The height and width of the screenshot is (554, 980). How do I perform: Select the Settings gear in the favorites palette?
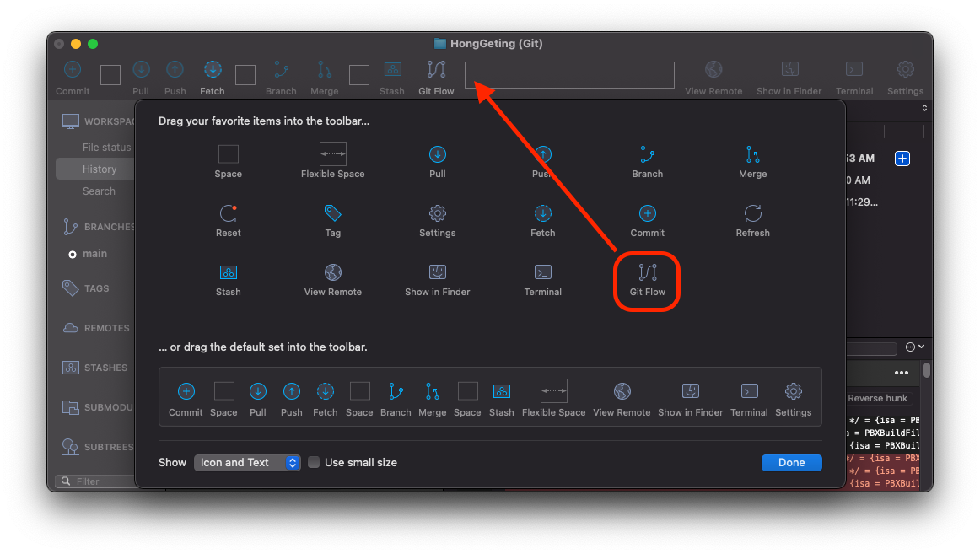click(x=438, y=220)
